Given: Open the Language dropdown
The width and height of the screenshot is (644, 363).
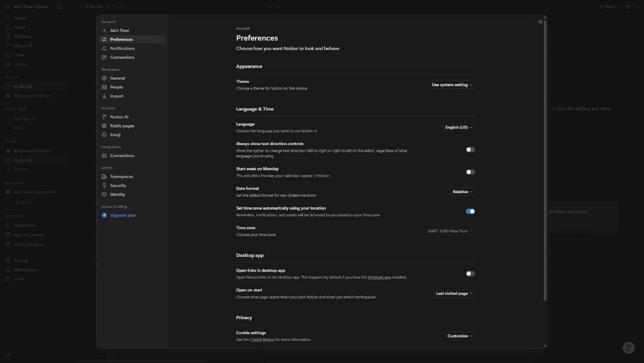Looking at the screenshot, I should 458,127.
